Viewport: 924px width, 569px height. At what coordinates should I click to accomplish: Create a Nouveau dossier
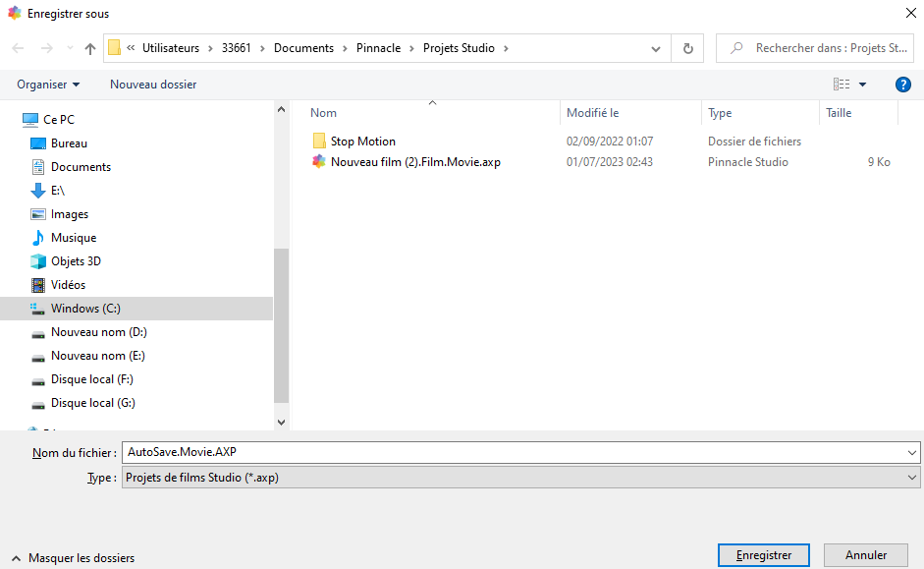coord(153,85)
